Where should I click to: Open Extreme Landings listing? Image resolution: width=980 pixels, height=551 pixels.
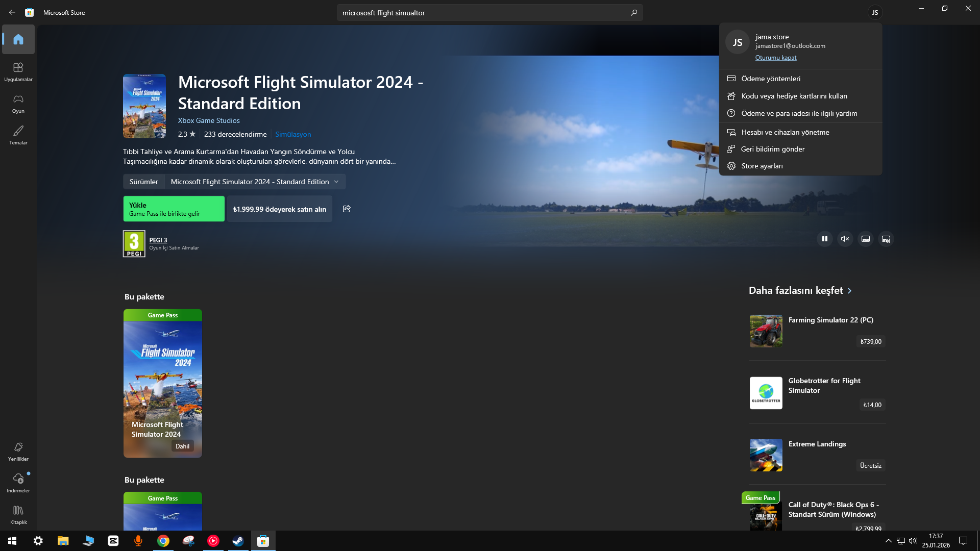tap(817, 455)
